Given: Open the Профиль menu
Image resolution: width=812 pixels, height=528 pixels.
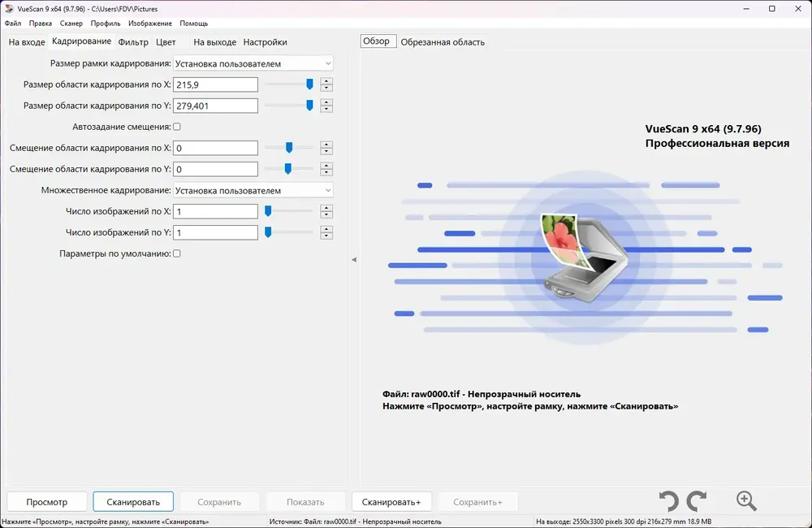Looking at the screenshot, I should click(x=105, y=24).
